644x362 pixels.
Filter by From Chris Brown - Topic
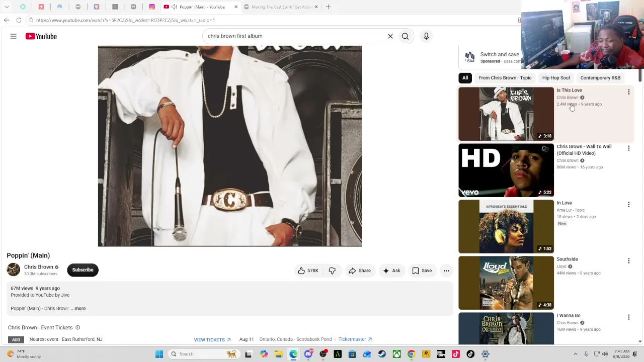coord(505,78)
